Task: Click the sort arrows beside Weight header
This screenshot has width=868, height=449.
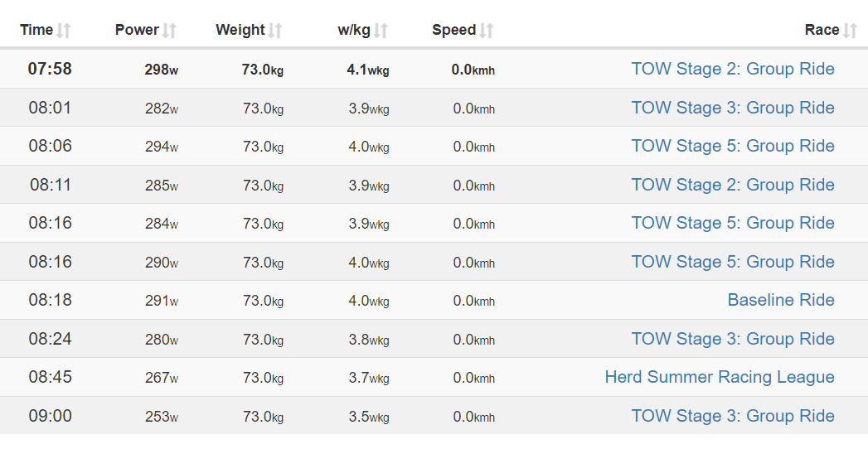Action: click(x=275, y=31)
